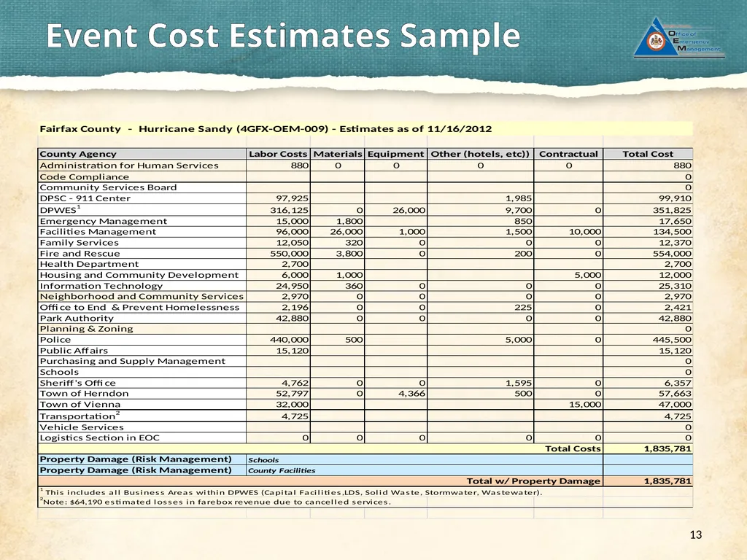Select Park Authority total cost 42,880

point(675,318)
